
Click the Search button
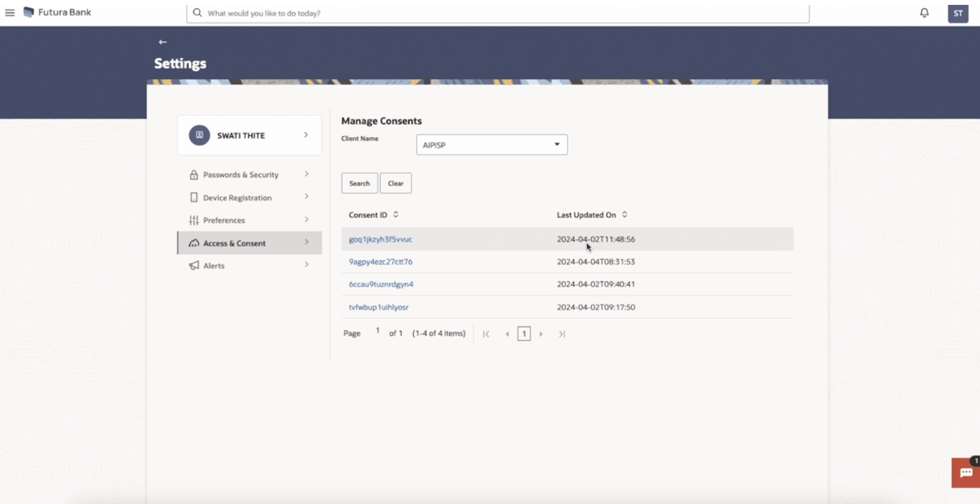(x=359, y=183)
